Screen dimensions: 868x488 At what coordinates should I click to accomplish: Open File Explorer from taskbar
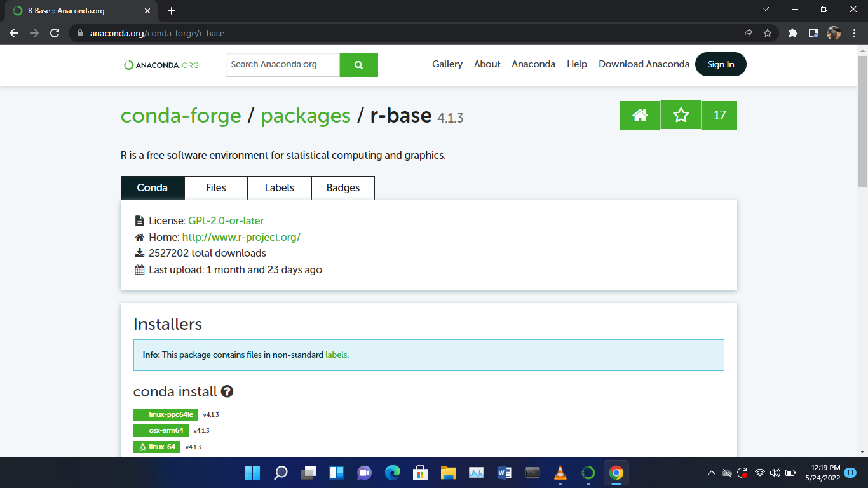pyautogui.click(x=449, y=473)
